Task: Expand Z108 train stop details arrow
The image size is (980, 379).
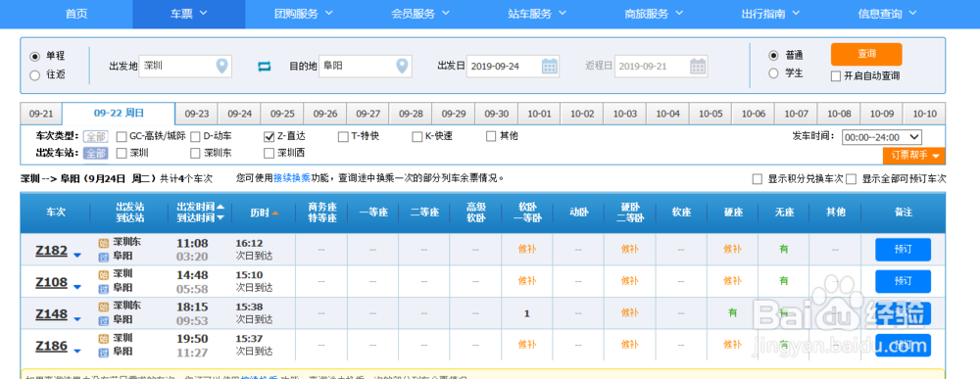Action: [77, 287]
